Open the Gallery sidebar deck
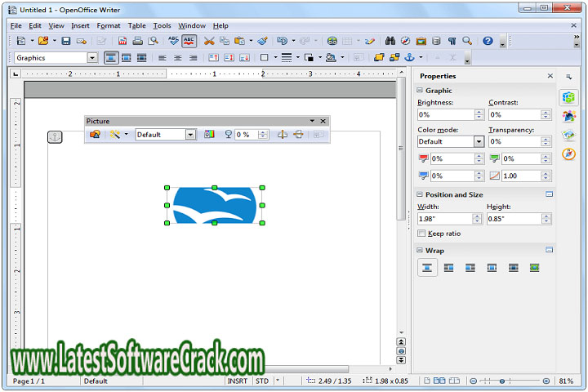Screen dimensions: 588x392 (569, 135)
